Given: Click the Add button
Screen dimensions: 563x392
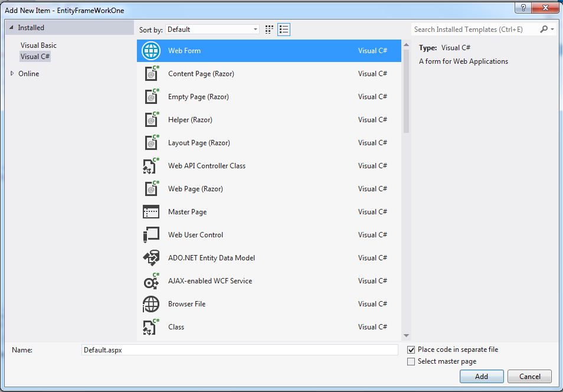Looking at the screenshot, I should point(482,376).
